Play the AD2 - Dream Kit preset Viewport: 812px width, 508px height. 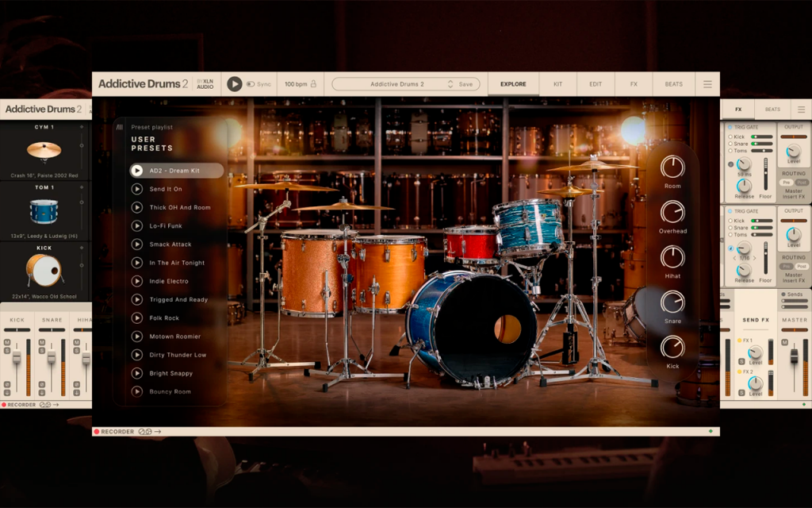tap(136, 171)
